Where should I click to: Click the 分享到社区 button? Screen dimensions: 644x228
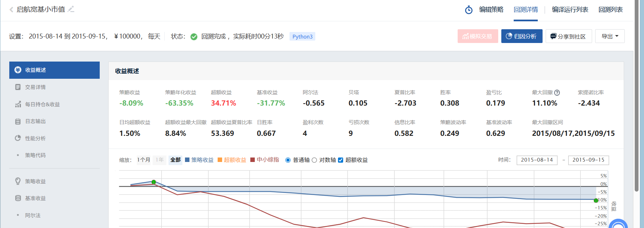click(568, 36)
